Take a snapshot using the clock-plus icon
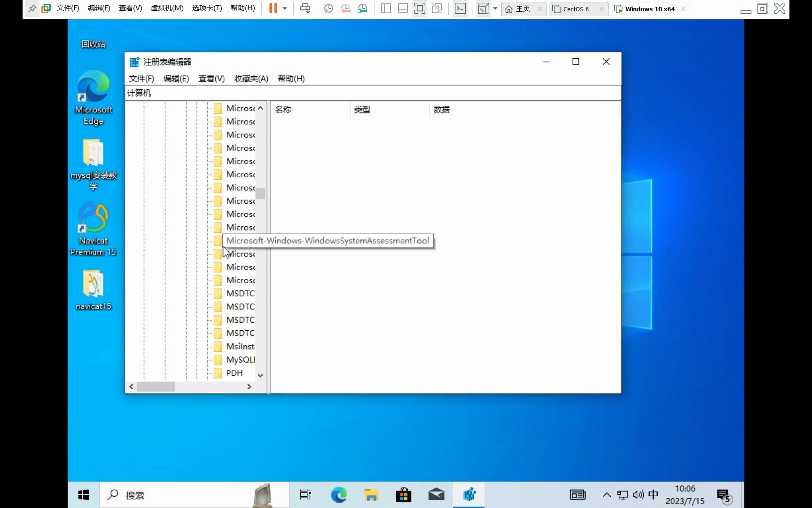 click(x=328, y=8)
